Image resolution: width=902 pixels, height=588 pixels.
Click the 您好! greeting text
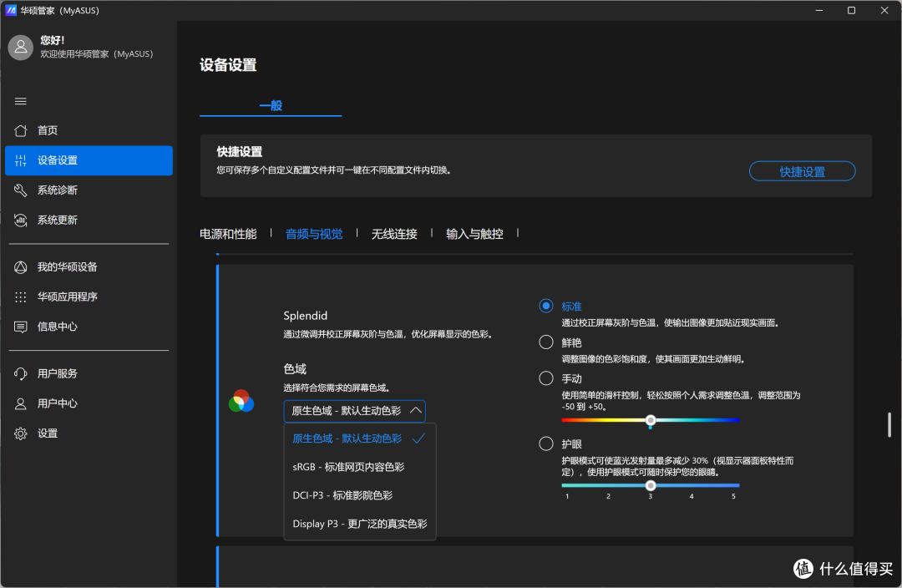pos(53,40)
